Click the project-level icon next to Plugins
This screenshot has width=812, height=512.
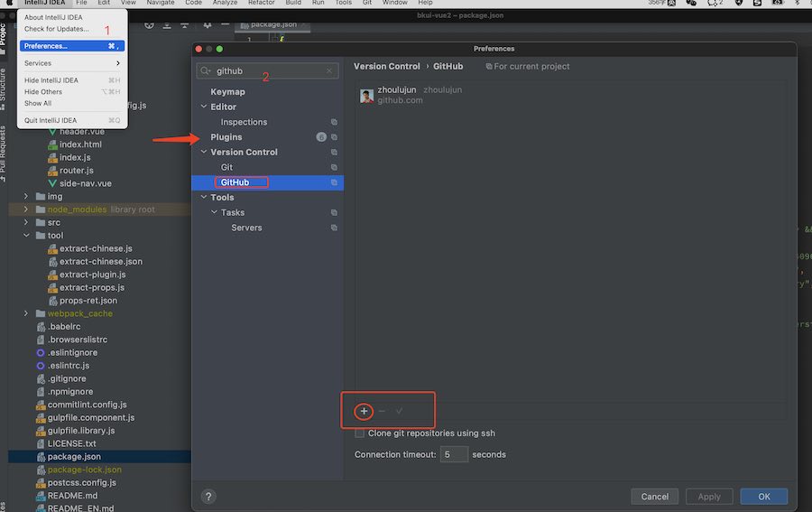tap(334, 137)
